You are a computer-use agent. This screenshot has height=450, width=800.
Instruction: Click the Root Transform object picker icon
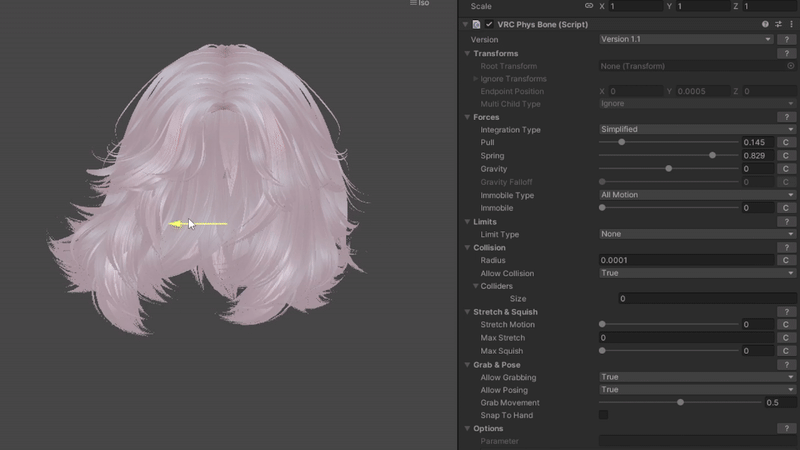[790, 66]
